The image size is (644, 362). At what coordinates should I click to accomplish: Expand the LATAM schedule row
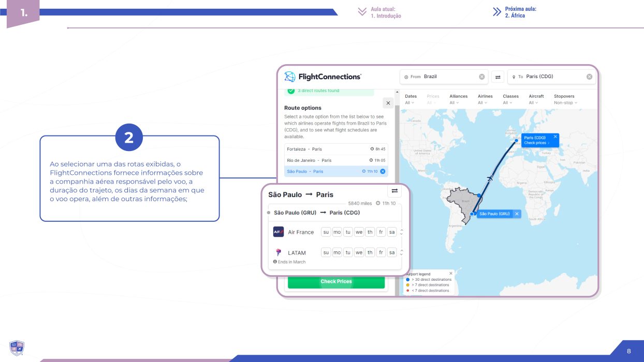click(x=402, y=252)
